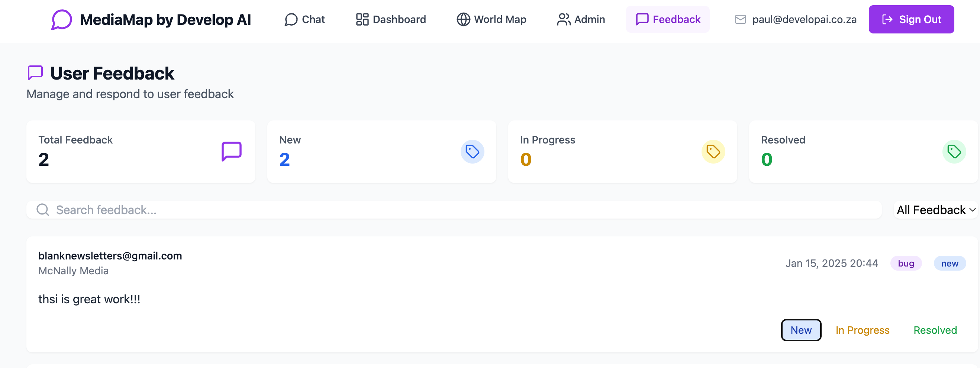
Task: Click the Total Feedback message icon
Action: [x=231, y=151]
